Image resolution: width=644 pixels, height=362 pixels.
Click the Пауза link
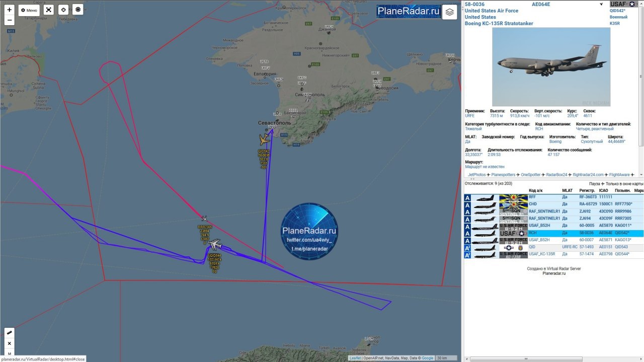[x=595, y=184]
